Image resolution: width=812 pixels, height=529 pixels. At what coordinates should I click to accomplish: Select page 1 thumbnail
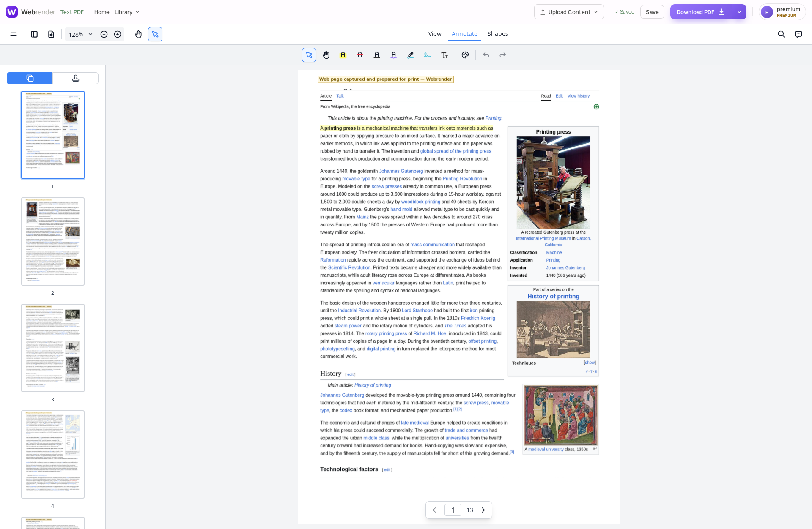point(53,135)
